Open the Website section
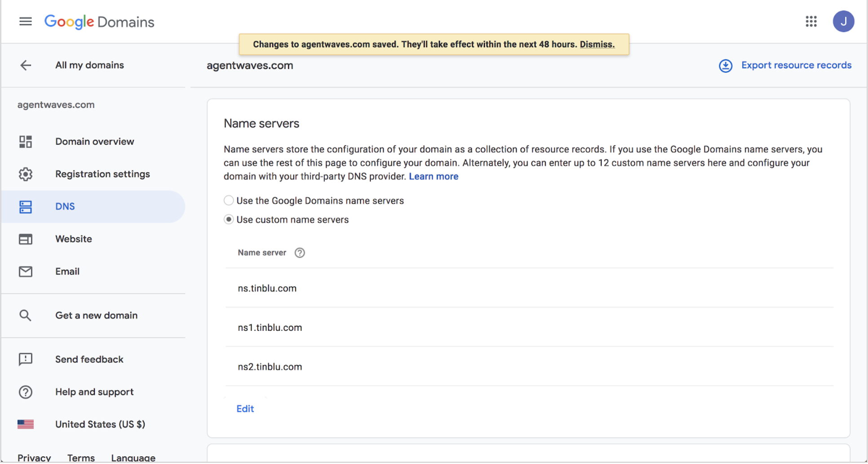This screenshot has height=464, width=868. coord(74,239)
